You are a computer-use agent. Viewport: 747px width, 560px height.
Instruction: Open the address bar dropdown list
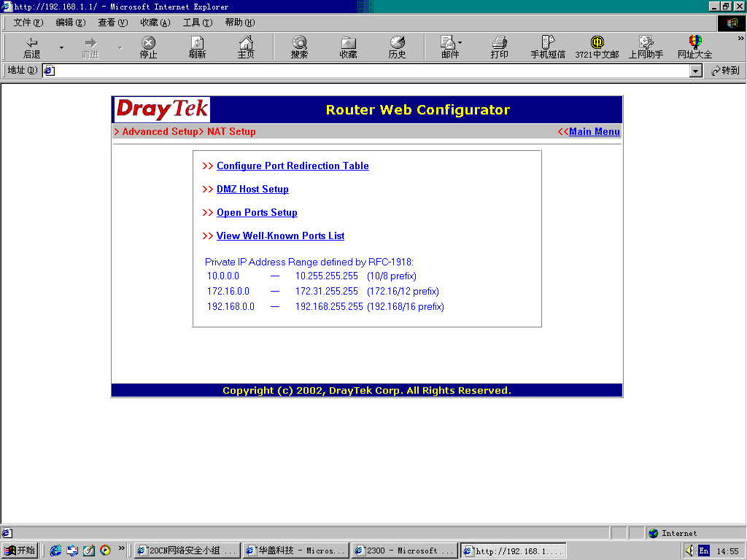tap(695, 71)
